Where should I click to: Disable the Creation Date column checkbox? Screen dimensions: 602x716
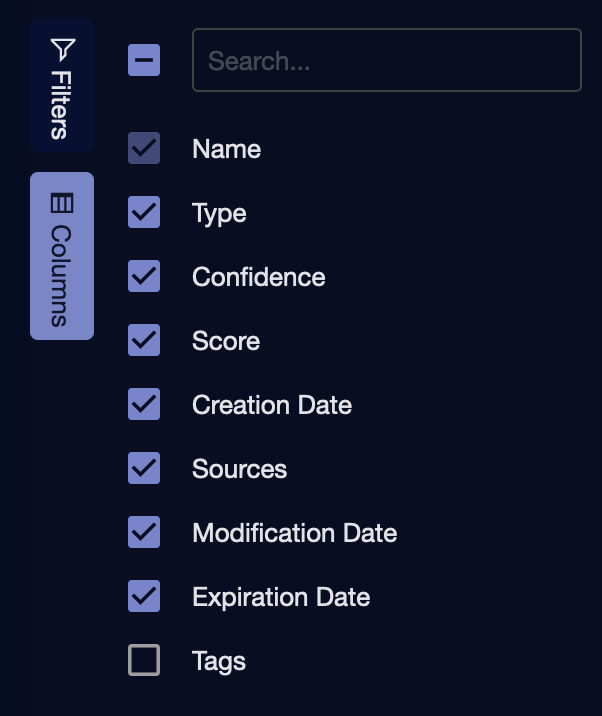(144, 405)
